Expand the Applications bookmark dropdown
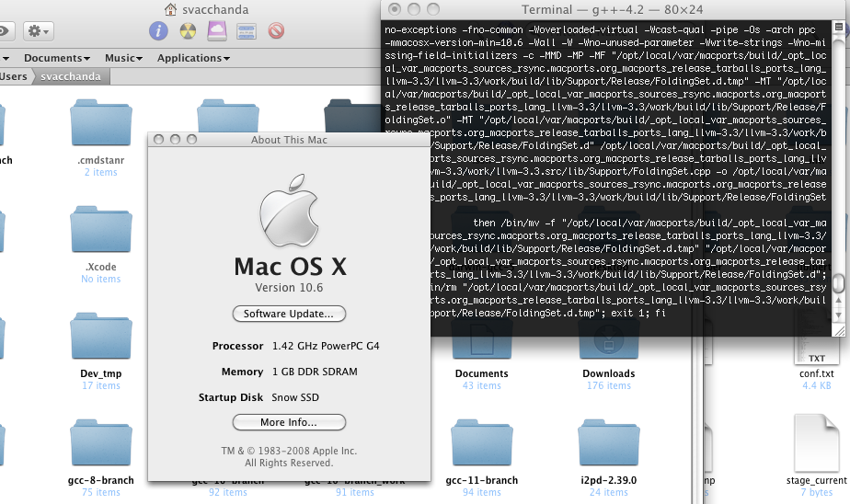 coord(193,58)
